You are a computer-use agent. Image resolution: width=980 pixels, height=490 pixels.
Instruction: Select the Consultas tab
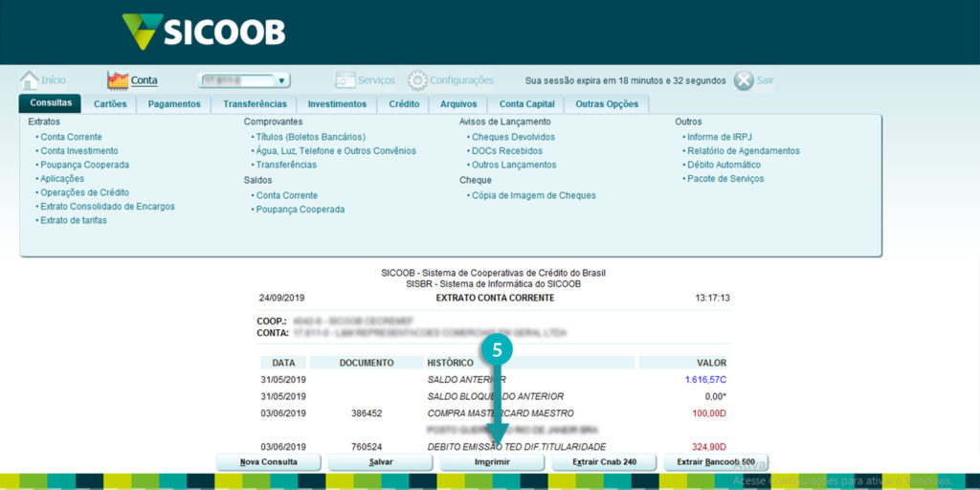50,103
